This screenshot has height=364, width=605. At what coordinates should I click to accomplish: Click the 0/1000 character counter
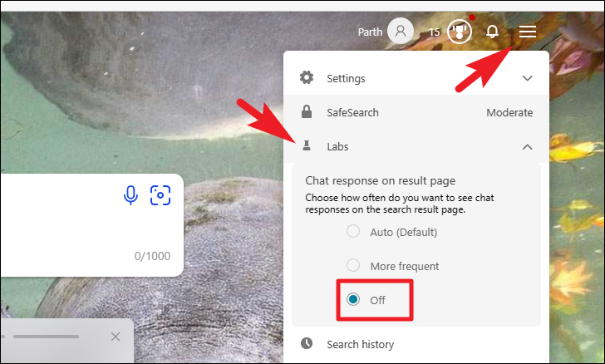pyautogui.click(x=152, y=256)
